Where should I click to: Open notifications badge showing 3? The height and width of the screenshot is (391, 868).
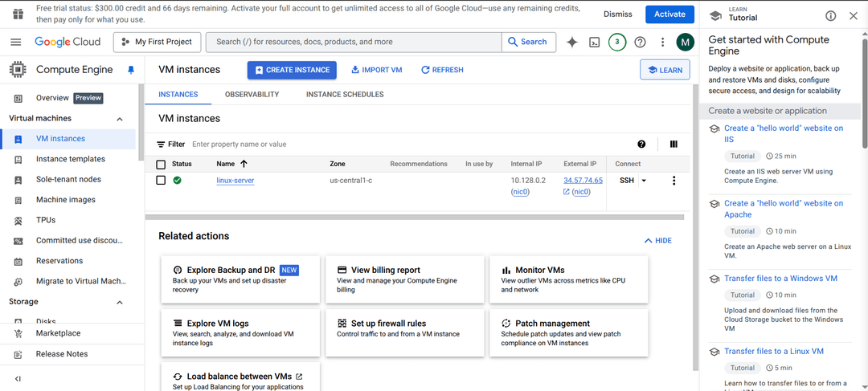[x=617, y=42]
